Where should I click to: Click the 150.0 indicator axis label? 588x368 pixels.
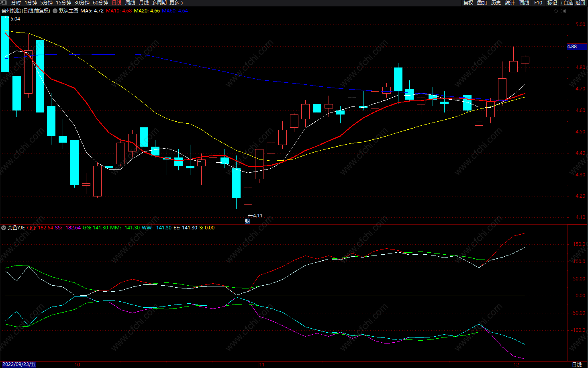coord(579,244)
